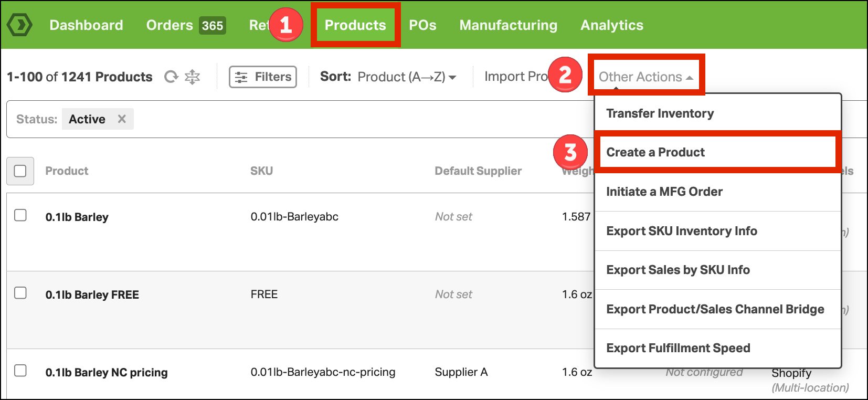Open the 0.1lb Barley product

point(77,217)
